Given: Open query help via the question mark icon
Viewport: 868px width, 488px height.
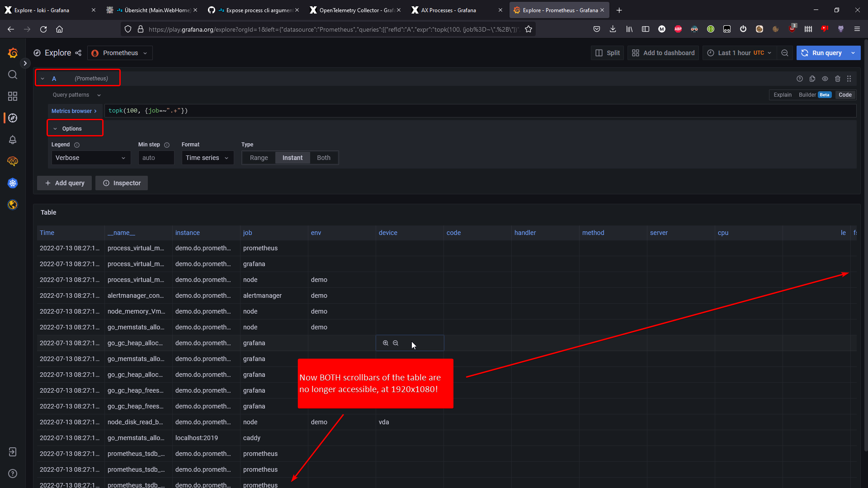Looking at the screenshot, I should [x=800, y=79].
